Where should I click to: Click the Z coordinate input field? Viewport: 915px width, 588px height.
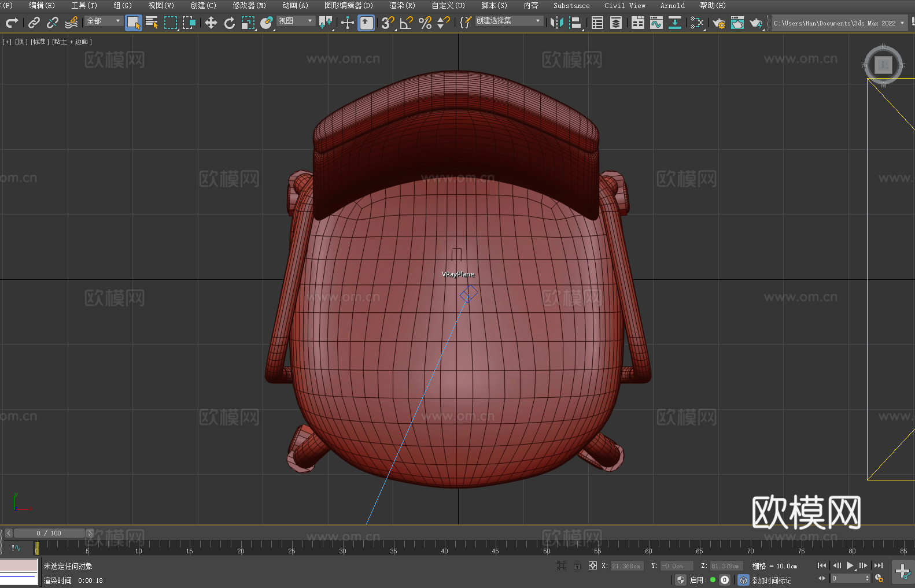(x=726, y=566)
